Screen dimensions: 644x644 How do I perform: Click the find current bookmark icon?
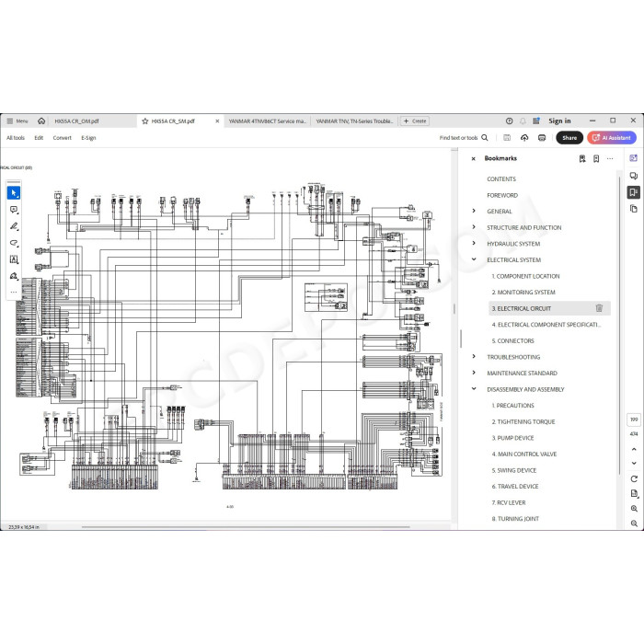582,158
